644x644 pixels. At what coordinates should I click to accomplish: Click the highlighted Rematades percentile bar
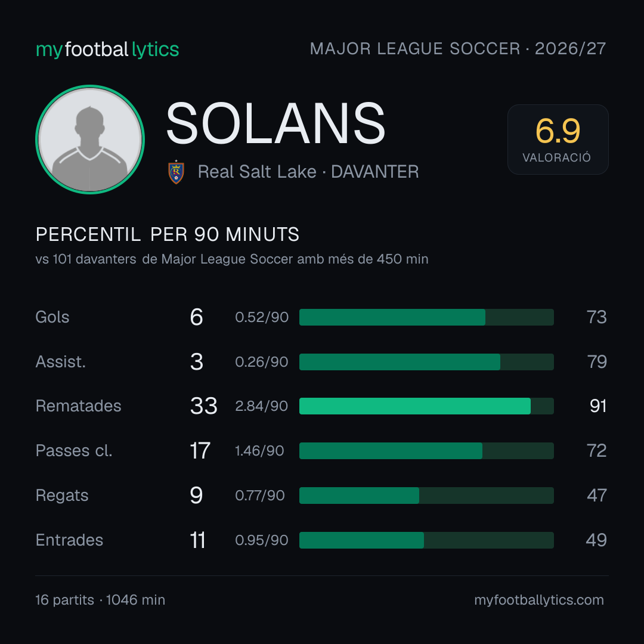(426, 406)
